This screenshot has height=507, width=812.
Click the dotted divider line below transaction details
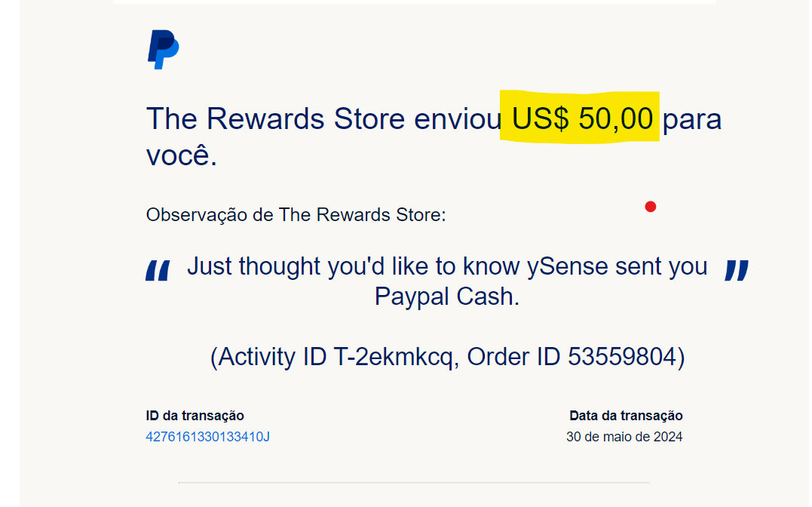(414, 483)
